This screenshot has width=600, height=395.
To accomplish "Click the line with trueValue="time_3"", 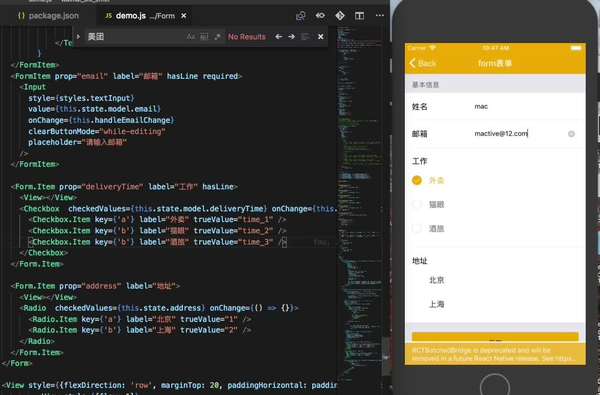I will click(x=157, y=242).
